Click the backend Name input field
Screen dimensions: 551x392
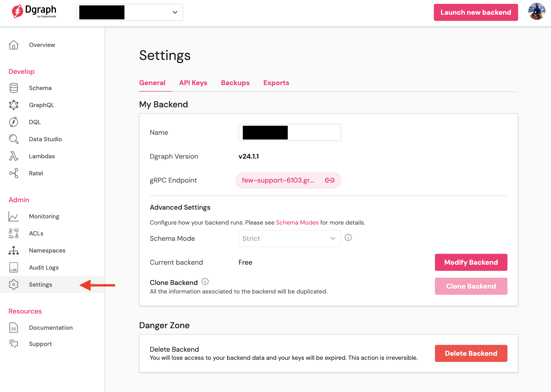[290, 132]
